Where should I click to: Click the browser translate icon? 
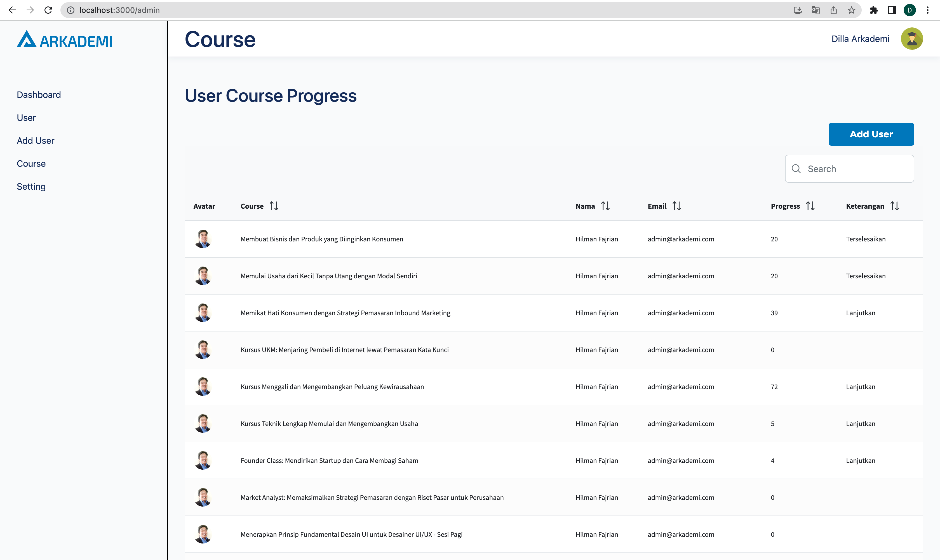click(x=816, y=10)
